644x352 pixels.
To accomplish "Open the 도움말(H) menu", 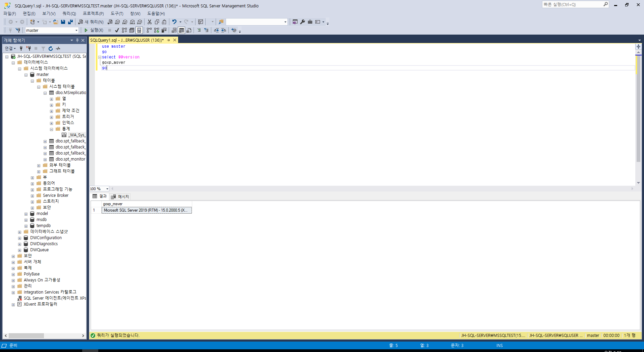I will [x=156, y=13].
